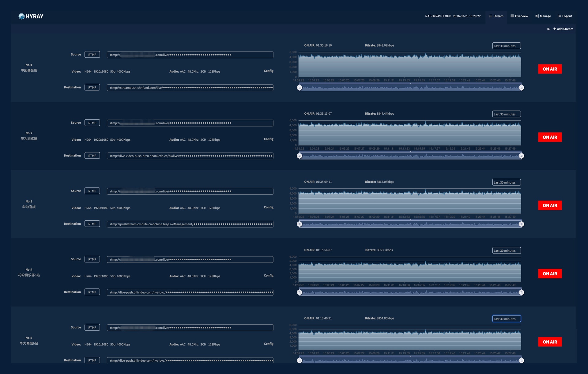The width and height of the screenshot is (588, 374).
Task: Toggle ON AIR for stream No:1
Action: 550,69
